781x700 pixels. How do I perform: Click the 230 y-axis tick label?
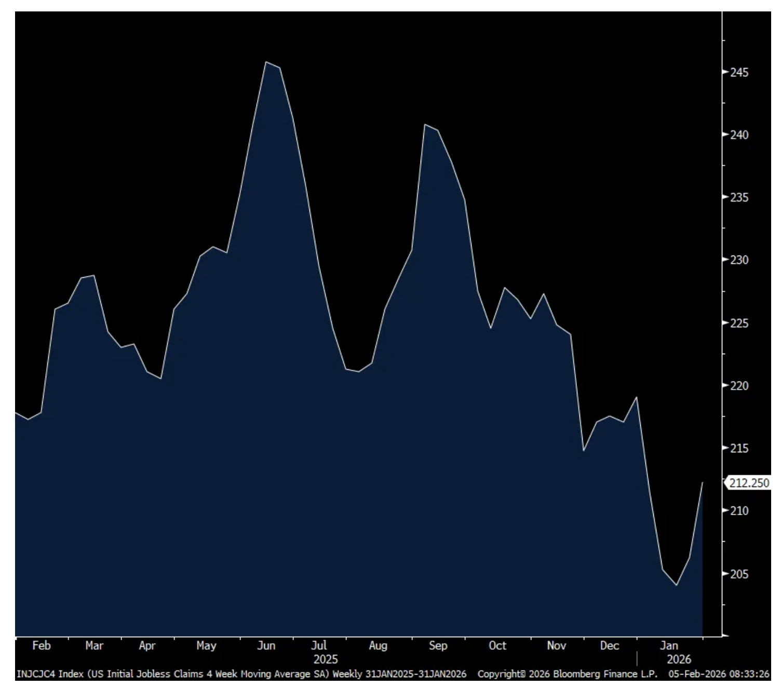(739, 260)
